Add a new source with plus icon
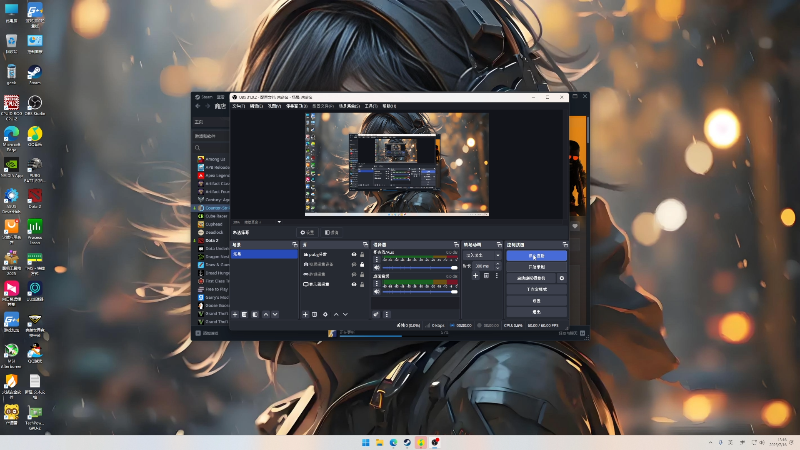 pyautogui.click(x=305, y=314)
